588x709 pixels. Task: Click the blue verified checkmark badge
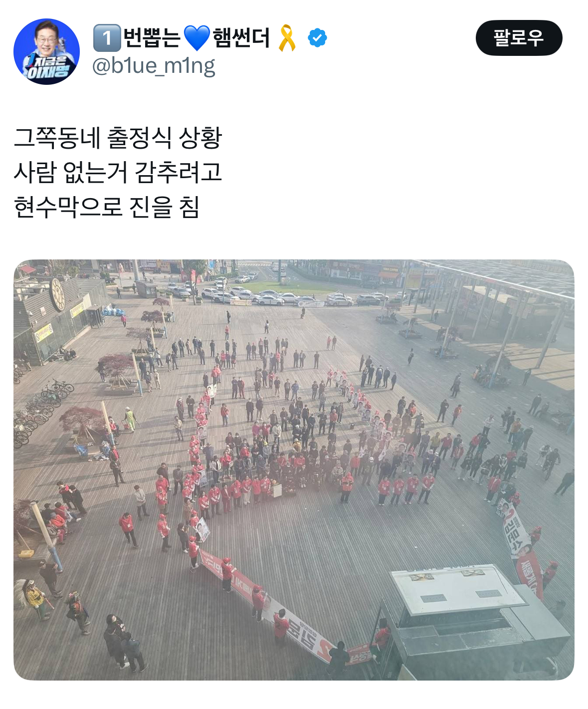pos(318,38)
